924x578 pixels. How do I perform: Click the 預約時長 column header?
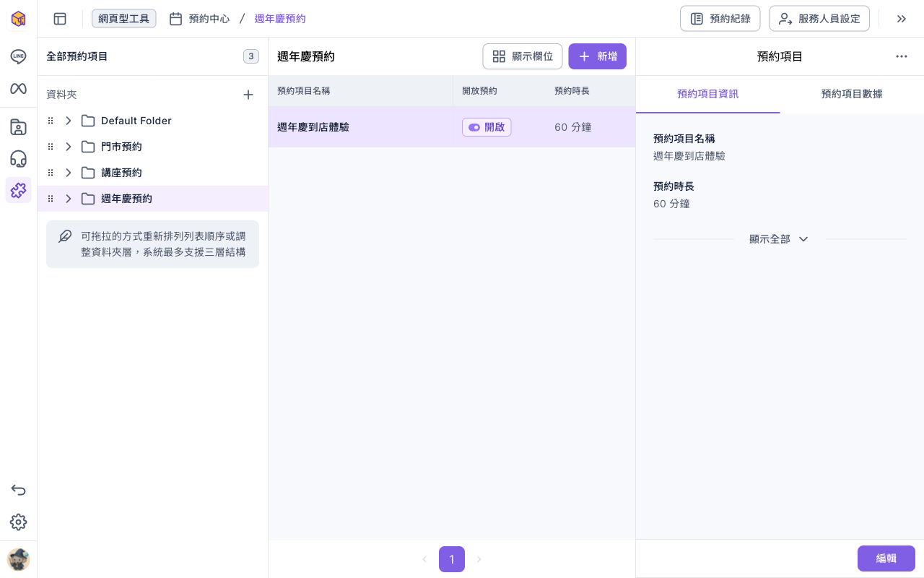[x=572, y=91]
